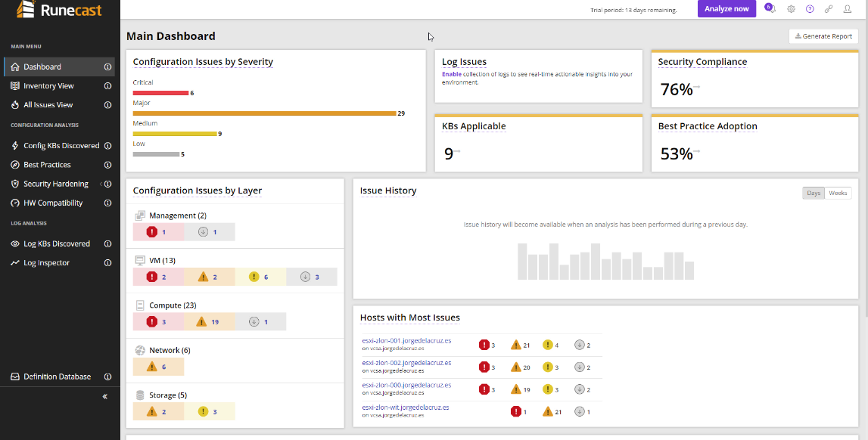Go to Best Practices menu item

(47, 165)
